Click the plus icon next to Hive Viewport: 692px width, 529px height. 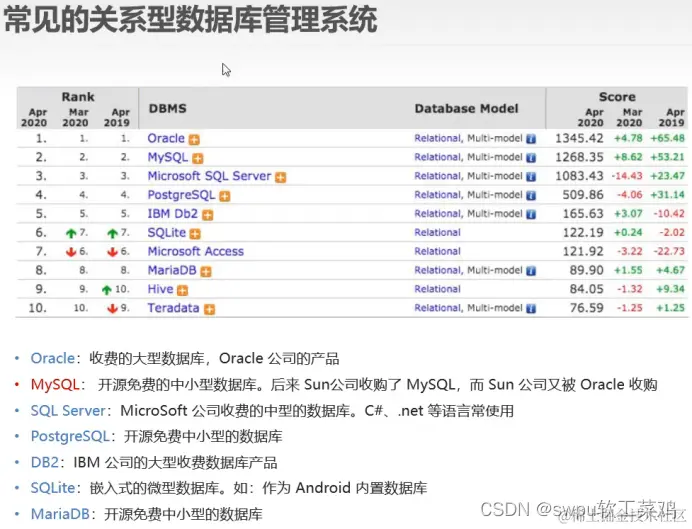coord(182,290)
